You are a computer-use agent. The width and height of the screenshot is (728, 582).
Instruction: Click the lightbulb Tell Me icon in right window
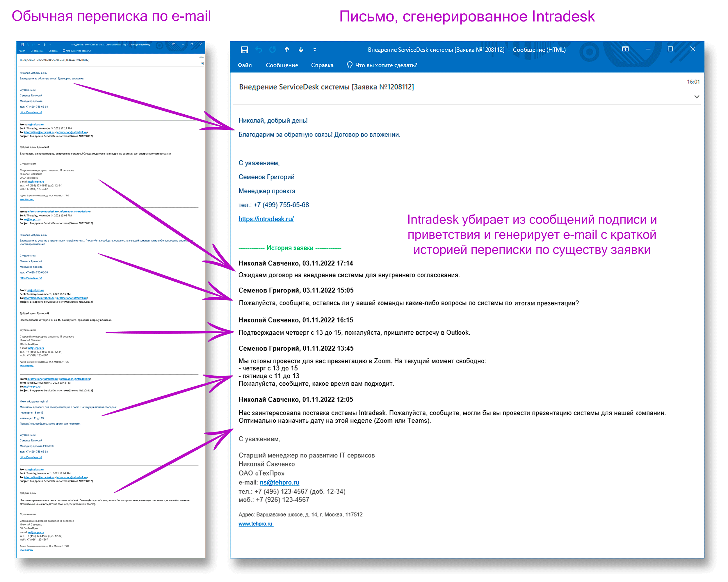(x=350, y=65)
